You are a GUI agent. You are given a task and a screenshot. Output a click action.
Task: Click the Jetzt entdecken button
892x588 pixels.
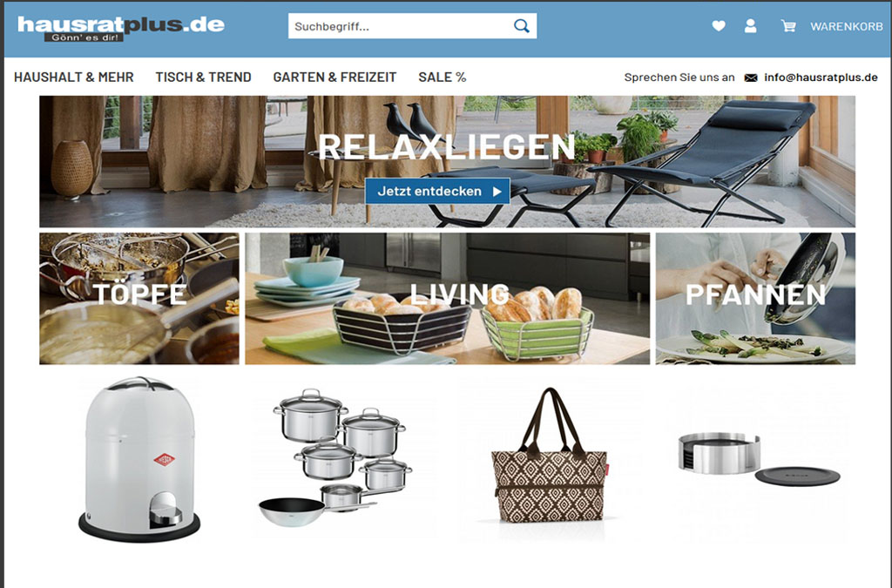click(x=437, y=191)
